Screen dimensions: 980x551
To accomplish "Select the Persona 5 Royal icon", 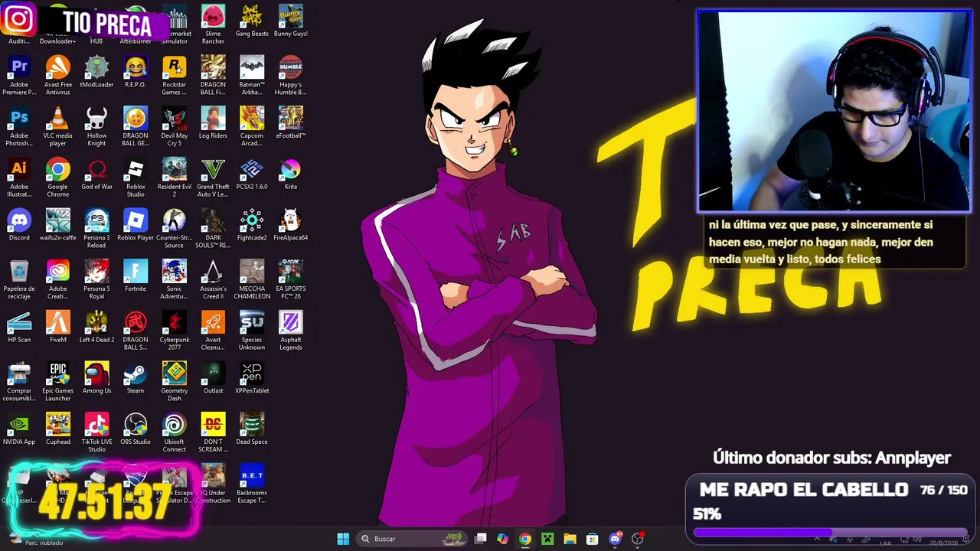I will tap(96, 280).
